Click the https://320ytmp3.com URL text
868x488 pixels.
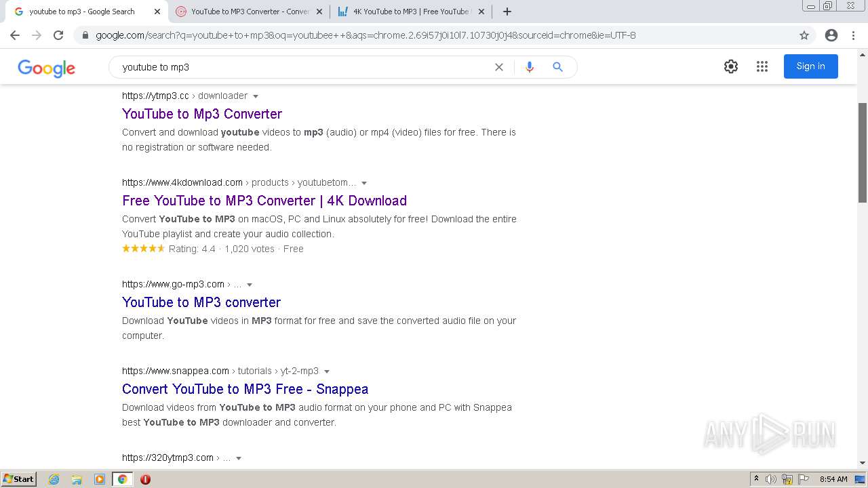coord(168,457)
